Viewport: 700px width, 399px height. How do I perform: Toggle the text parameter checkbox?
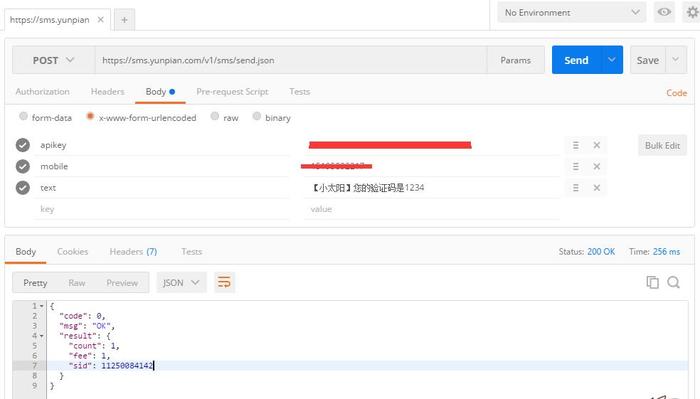tap(23, 188)
